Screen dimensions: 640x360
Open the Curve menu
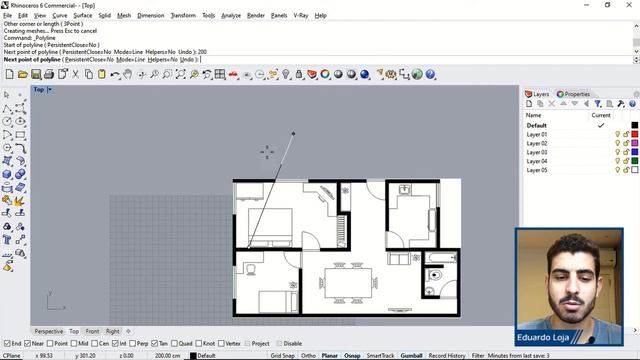click(60, 16)
